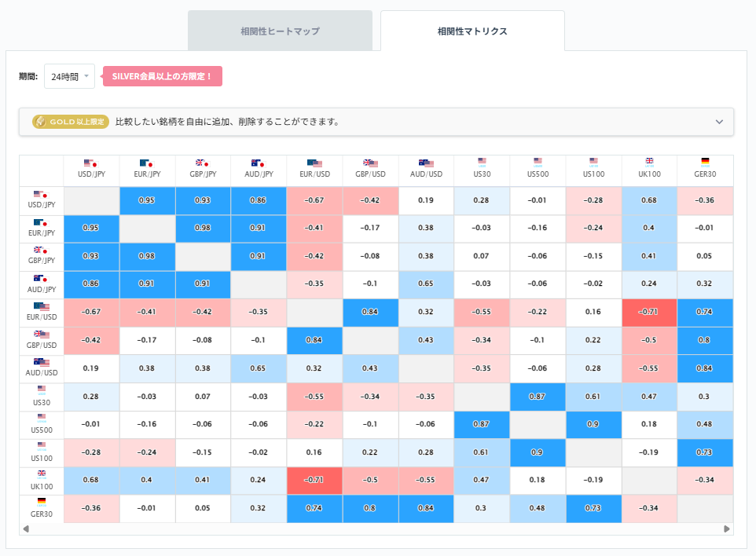Expand the GOLD以上限定 symbol customization panel chevron
Image resolution: width=756 pixels, height=556 pixels.
pos(718,122)
